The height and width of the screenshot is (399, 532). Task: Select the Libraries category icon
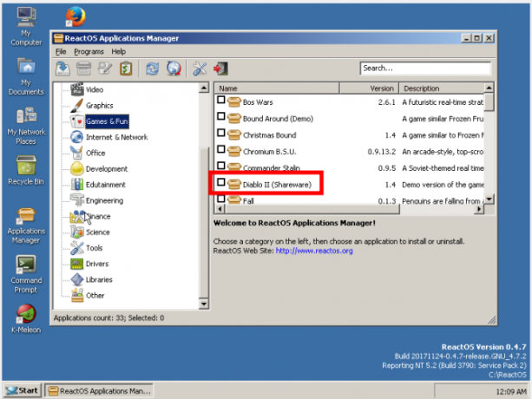(x=77, y=279)
